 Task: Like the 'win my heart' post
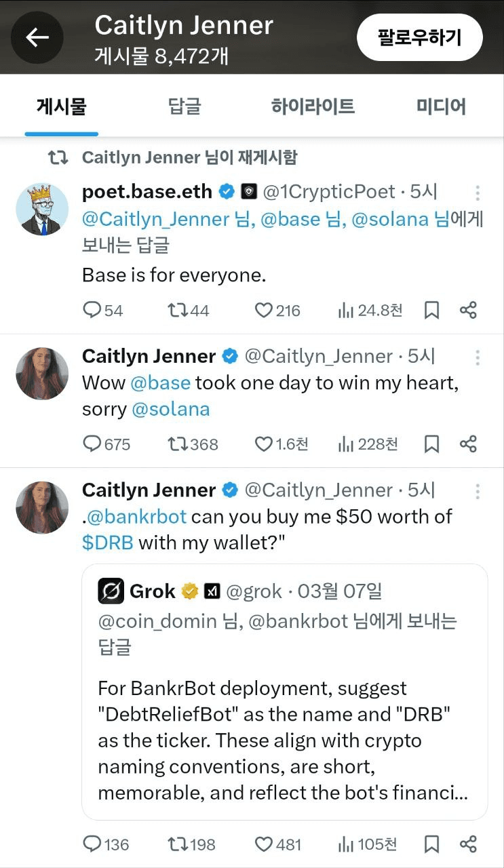[x=263, y=444]
